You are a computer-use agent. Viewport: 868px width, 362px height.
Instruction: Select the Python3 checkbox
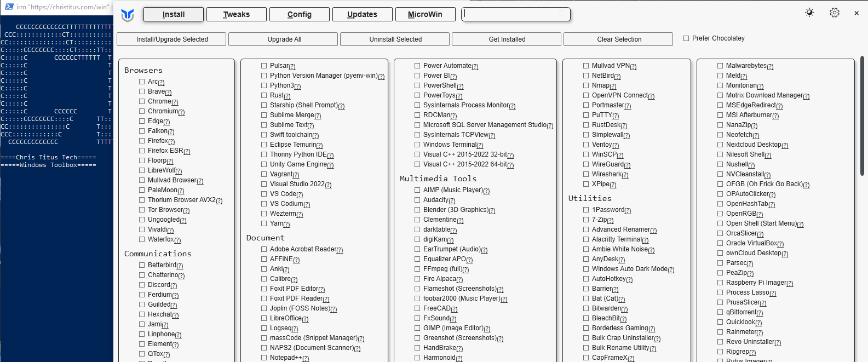264,85
